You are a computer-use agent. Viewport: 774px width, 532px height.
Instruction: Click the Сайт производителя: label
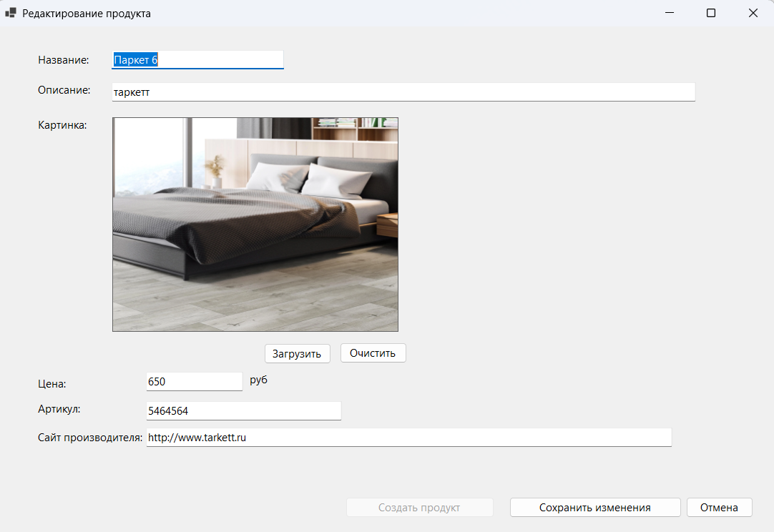coord(90,437)
